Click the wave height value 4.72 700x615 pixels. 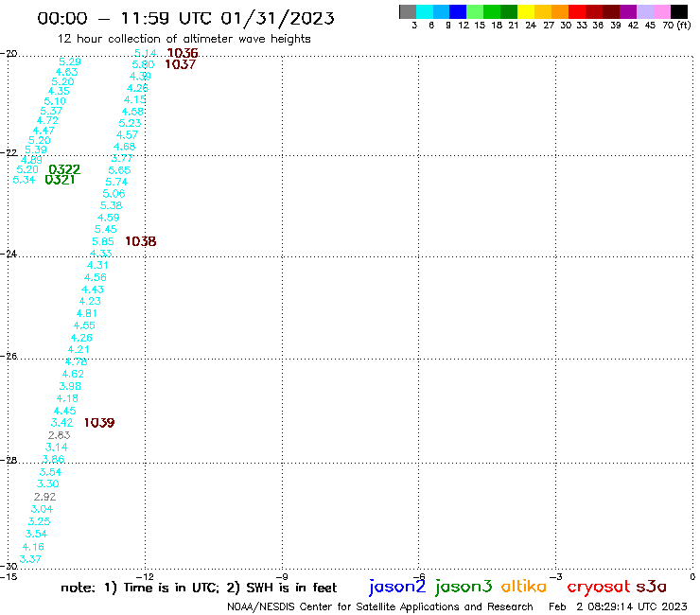tap(47, 120)
